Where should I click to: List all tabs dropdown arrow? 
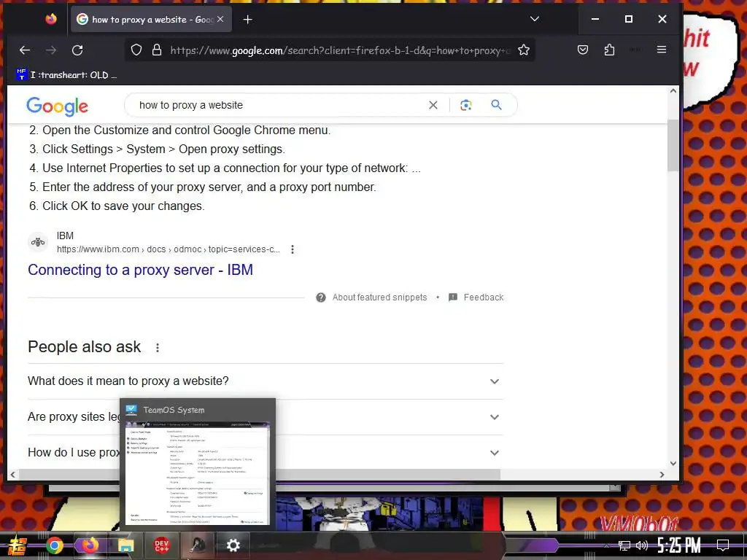click(x=535, y=19)
